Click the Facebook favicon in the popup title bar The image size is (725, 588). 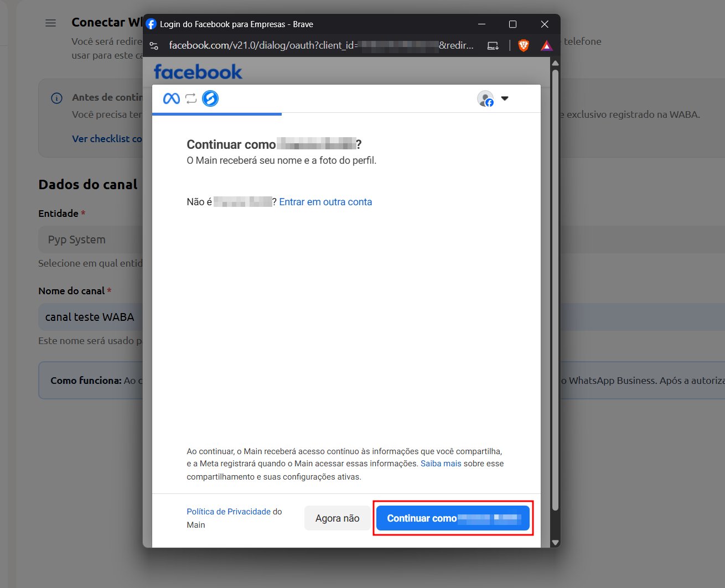tap(151, 24)
